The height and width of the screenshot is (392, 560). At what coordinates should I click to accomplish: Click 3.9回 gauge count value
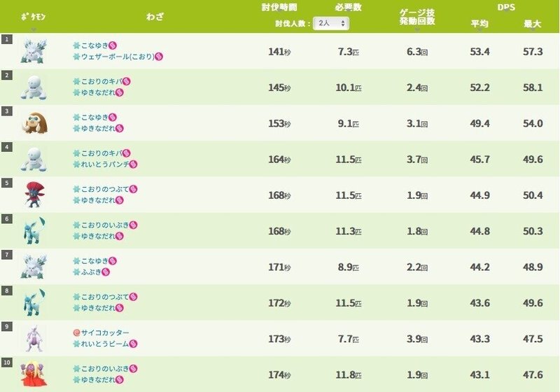click(x=417, y=339)
